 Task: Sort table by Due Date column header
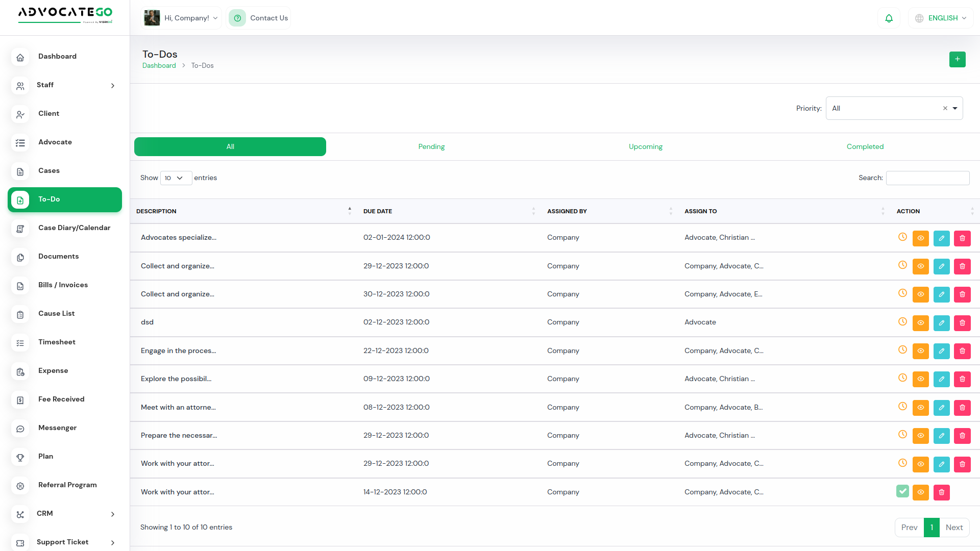(378, 211)
